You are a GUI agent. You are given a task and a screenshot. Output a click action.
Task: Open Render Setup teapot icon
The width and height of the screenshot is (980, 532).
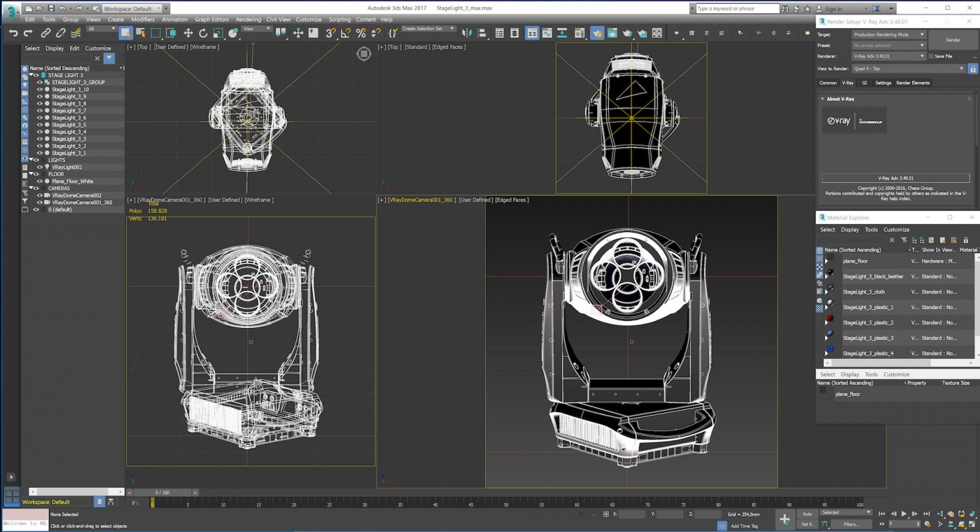597,33
